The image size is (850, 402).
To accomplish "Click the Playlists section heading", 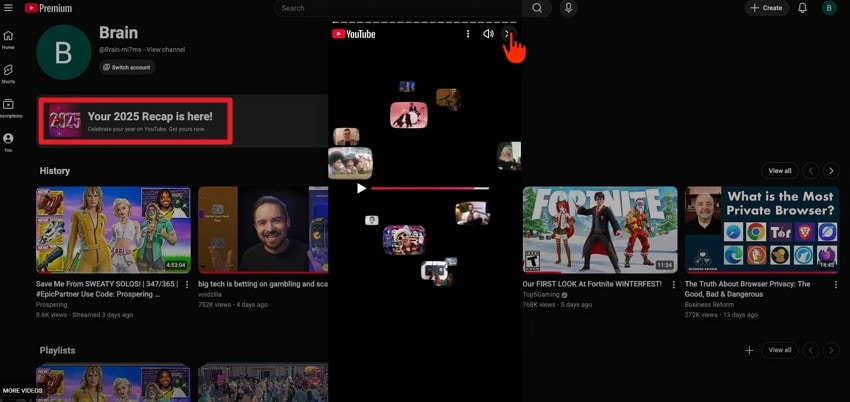I will click(57, 351).
